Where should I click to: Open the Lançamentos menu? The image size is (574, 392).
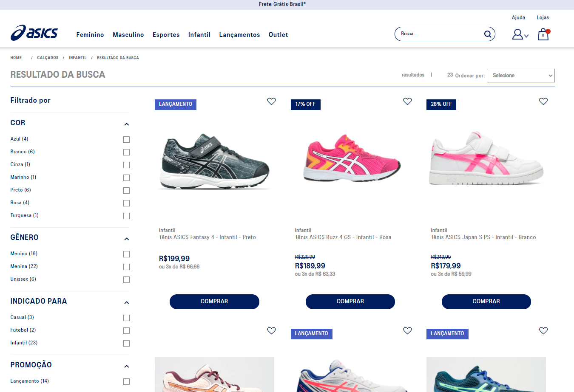pyautogui.click(x=239, y=35)
